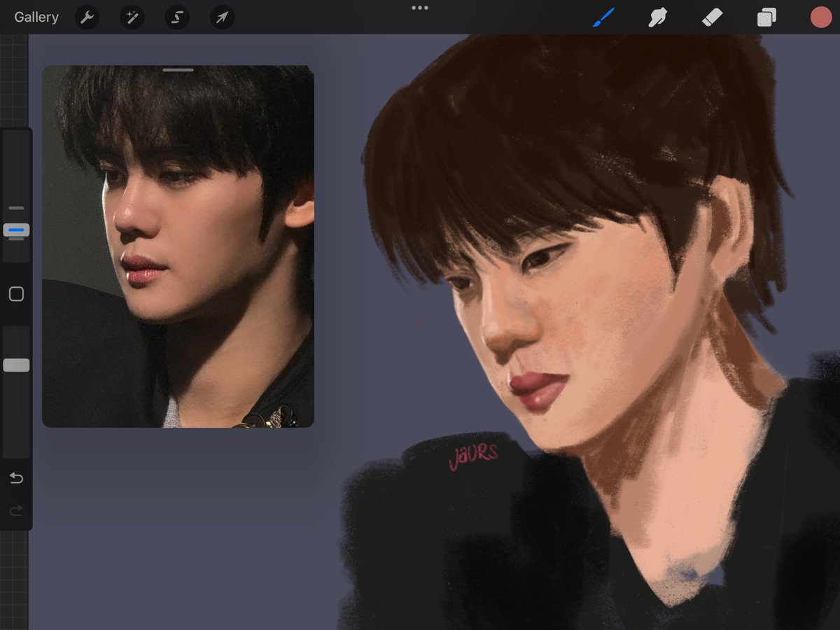Screen dimensions: 840x630
Task: Tap the sidebar square modify button
Action: [16, 294]
